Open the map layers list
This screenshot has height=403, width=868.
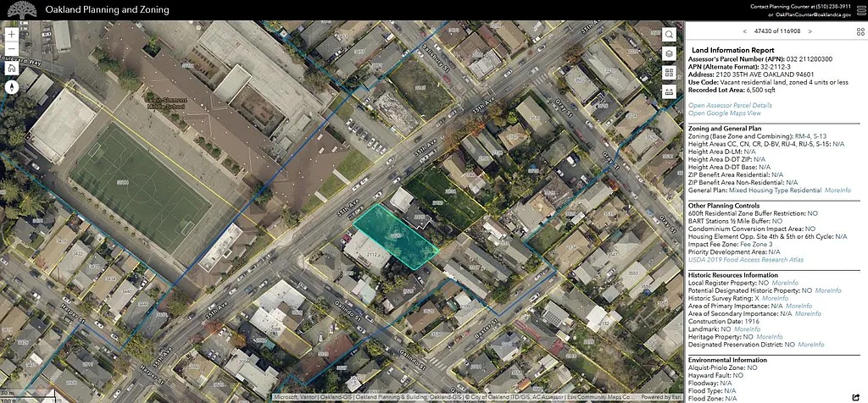(670, 53)
